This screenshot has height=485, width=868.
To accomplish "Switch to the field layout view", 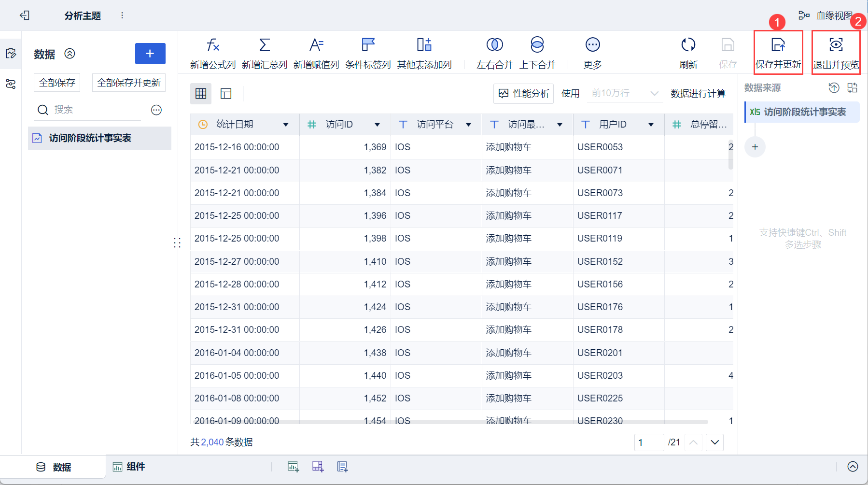I will pyautogui.click(x=226, y=93).
